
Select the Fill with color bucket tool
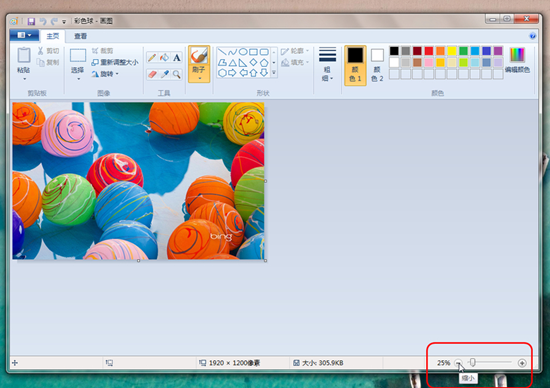pyautogui.click(x=164, y=57)
